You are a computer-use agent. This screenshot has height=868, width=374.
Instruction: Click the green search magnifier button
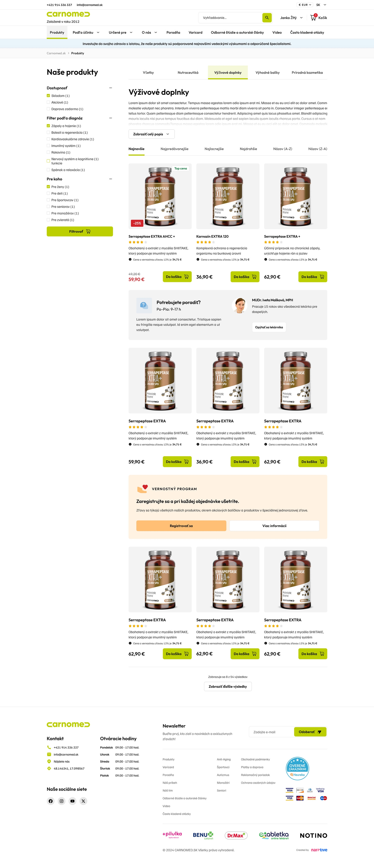click(267, 18)
